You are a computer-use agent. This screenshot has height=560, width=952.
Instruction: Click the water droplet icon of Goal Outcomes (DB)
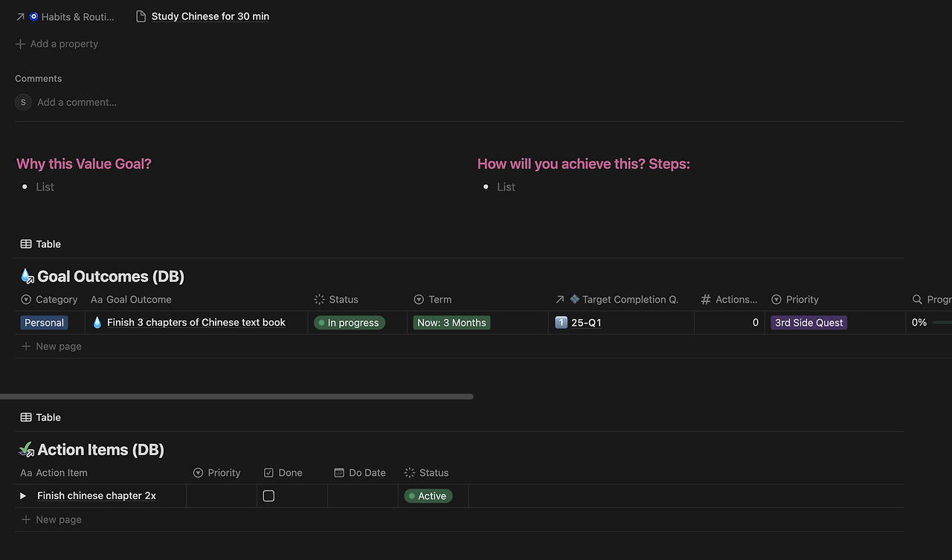click(27, 275)
